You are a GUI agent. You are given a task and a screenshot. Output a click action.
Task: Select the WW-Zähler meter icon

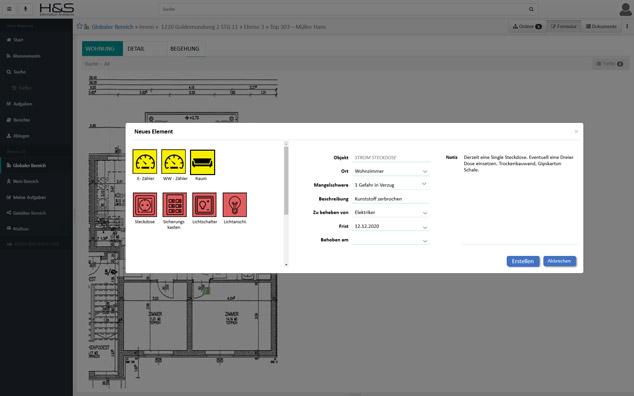coord(173,162)
